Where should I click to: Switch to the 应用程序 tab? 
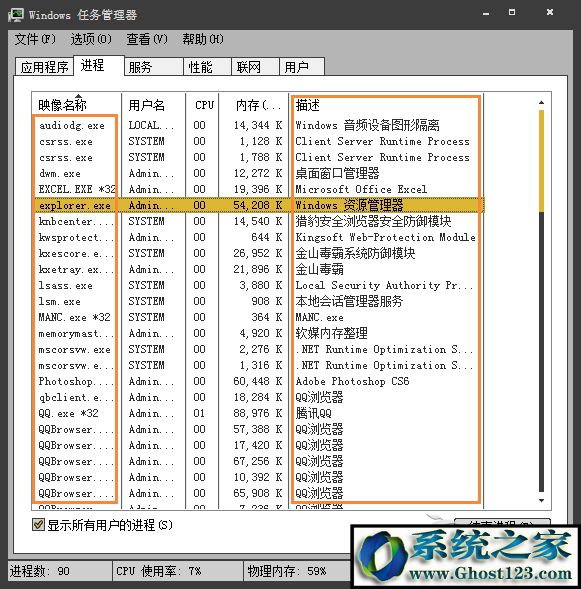44,67
